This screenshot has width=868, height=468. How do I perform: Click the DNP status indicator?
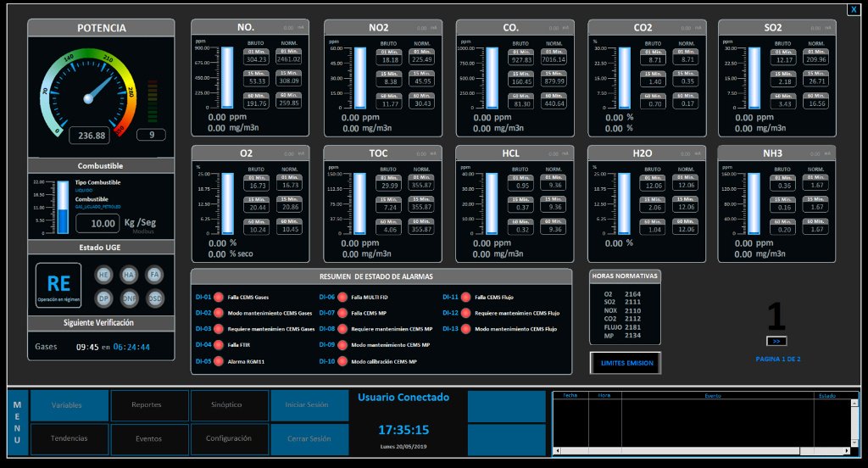[x=129, y=298]
